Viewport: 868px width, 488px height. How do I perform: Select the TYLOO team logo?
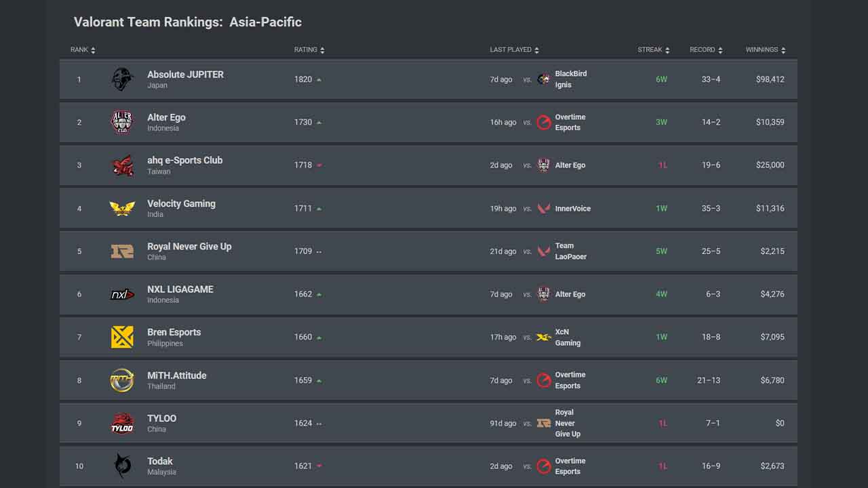(122, 423)
